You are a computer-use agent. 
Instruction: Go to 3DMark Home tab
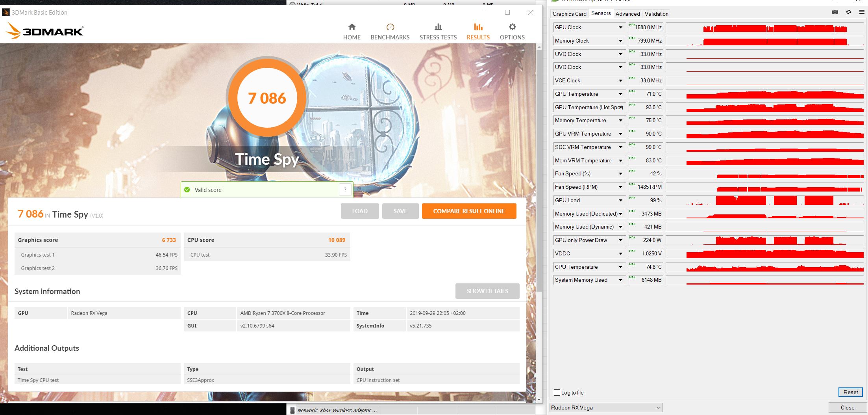[352, 32]
